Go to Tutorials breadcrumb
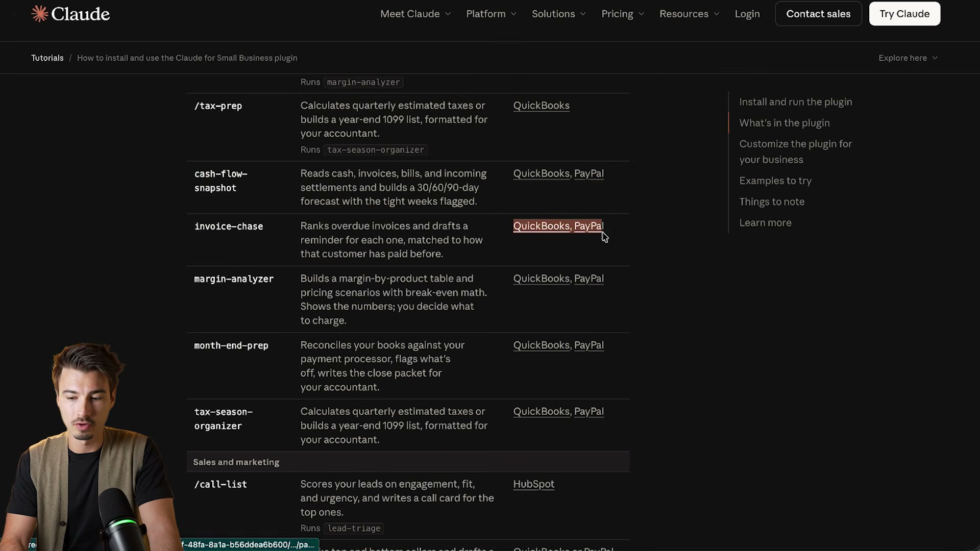980x551 pixels. (x=47, y=58)
